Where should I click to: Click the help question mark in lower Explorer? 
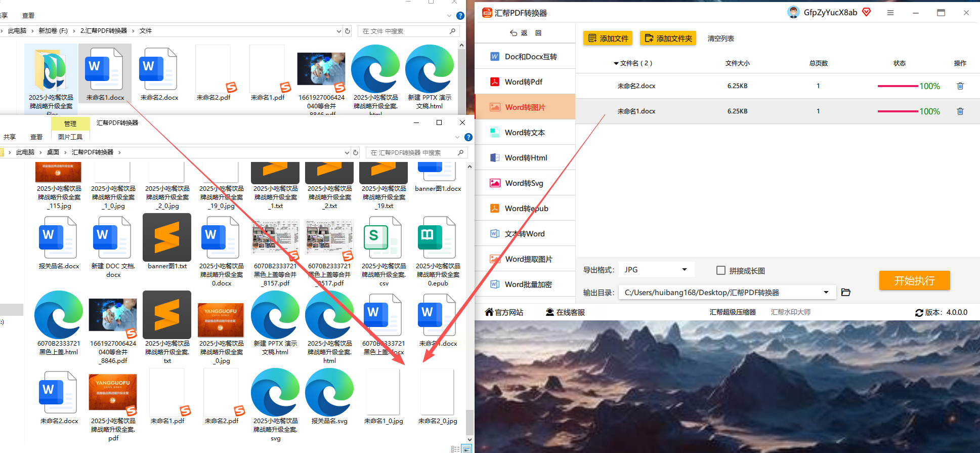pyautogui.click(x=468, y=137)
